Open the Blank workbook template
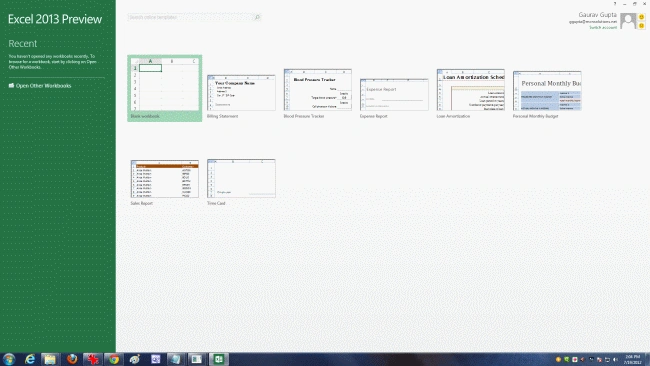 (165, 88)
